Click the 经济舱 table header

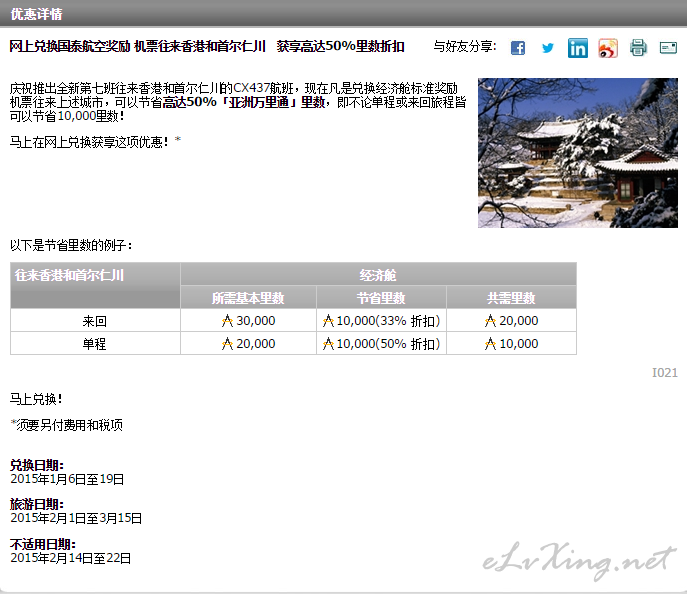[378, 275]
